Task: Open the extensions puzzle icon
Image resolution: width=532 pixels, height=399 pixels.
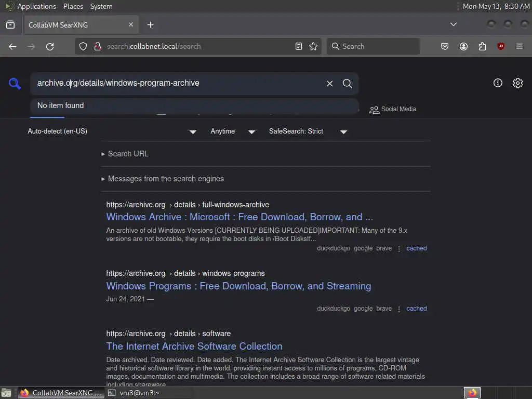Action: [482, 46]
